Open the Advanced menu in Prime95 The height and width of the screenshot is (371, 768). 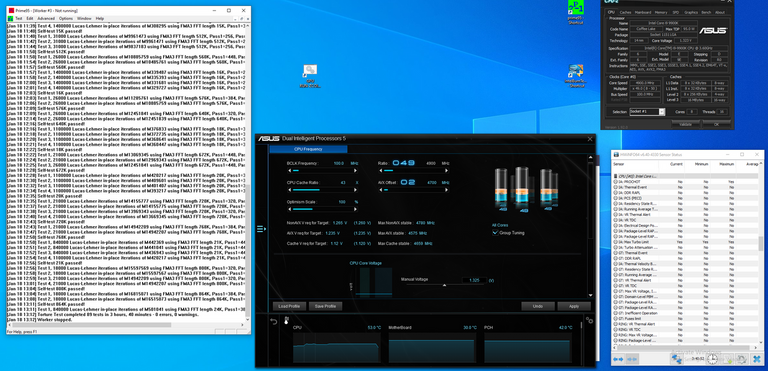tap(46, 19)
